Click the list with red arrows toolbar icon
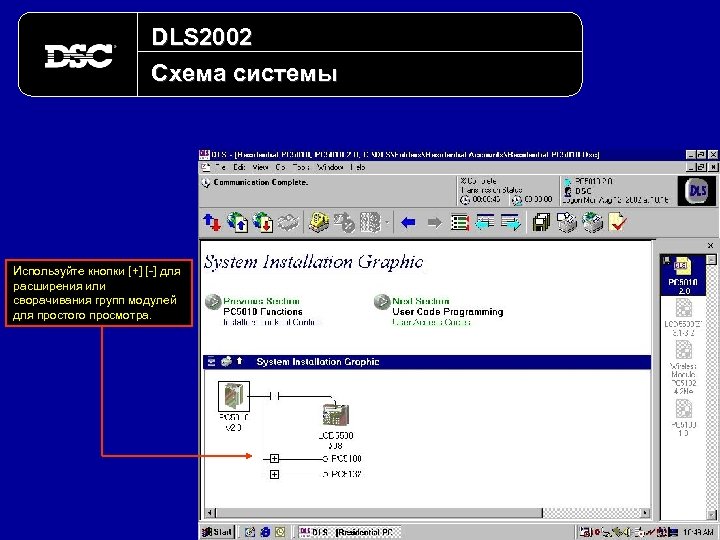The height and width of the screenshot is (540, 720). click(459, 223)
